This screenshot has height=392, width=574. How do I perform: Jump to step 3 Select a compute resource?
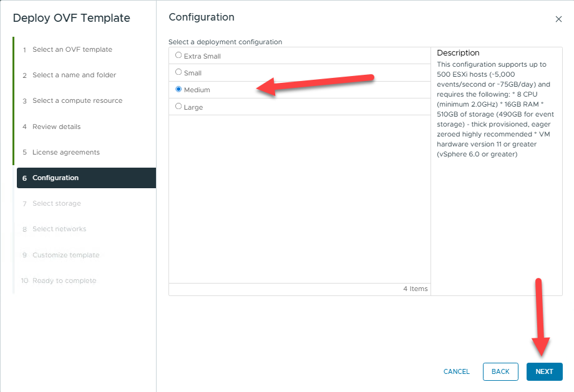click(x=77, y=100)
